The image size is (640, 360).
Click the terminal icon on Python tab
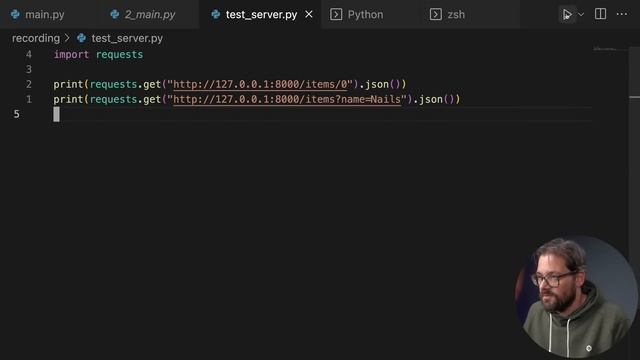point(336,14)
